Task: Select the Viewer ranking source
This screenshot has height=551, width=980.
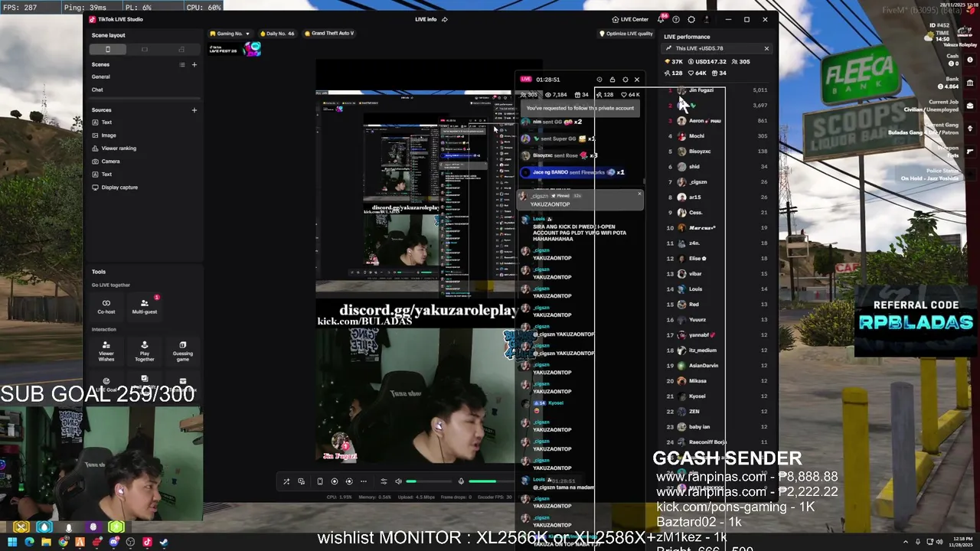Action: tap(118, 148)
